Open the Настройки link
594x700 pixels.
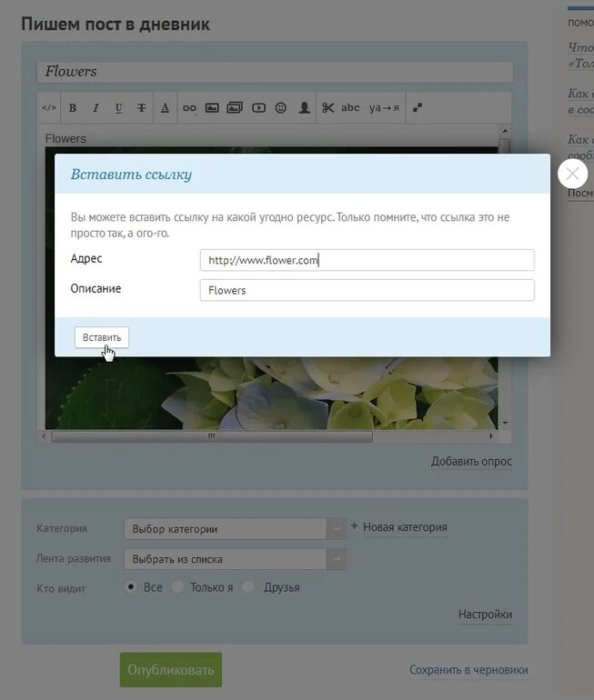tap(485, 615)
